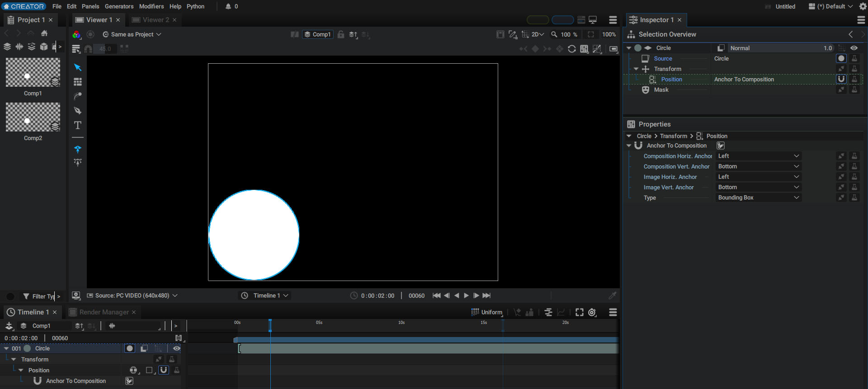This screenshot has width=868, height=389.
Task: Click the refresh icon in viewer toolbar
Action: 572,49
